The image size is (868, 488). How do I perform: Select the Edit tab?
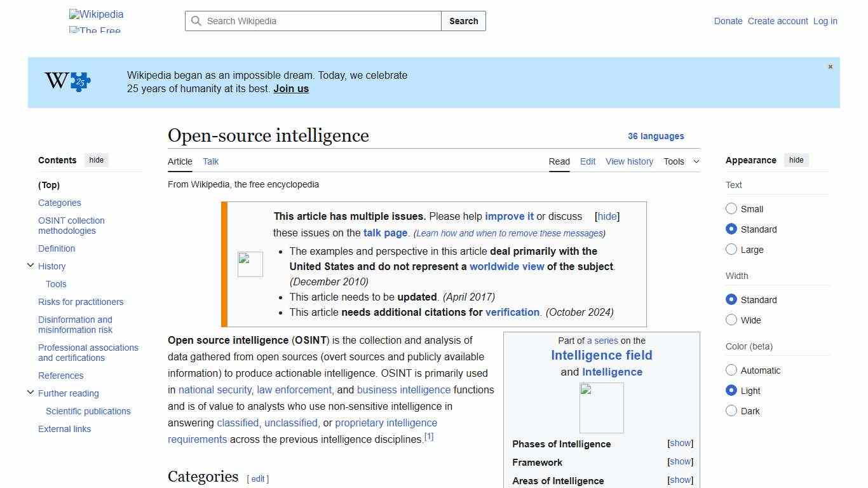click(587, 161)
